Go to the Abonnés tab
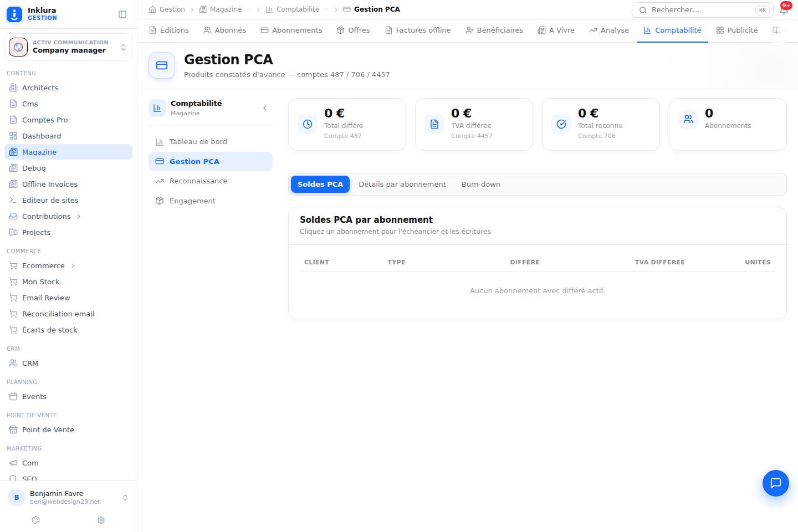The width and height of the screenshot is (798, 532). [224, 30]
